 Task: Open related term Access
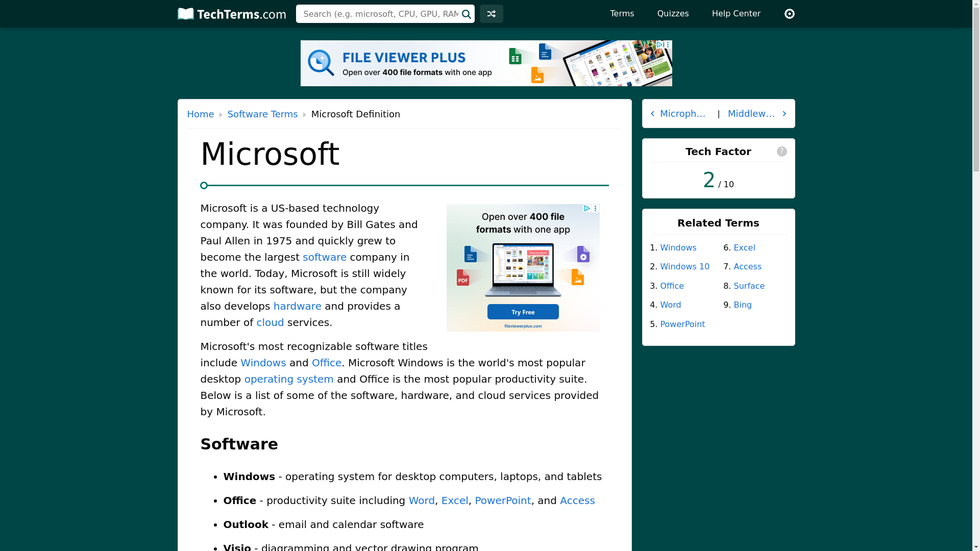(748, 267)
